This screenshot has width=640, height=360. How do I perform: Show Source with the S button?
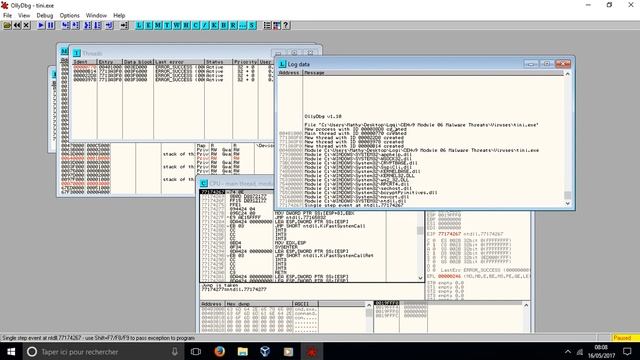tap(252, 25)
